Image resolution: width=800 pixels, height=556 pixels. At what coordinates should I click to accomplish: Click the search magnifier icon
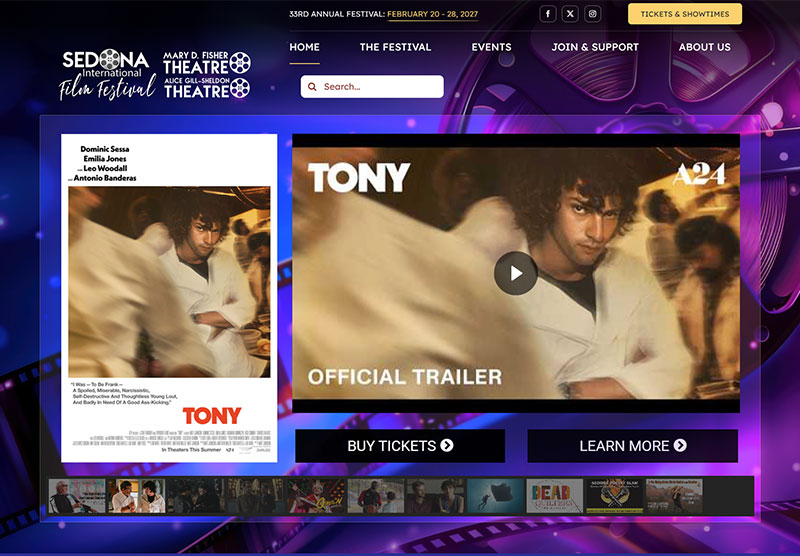coord(312,87)
